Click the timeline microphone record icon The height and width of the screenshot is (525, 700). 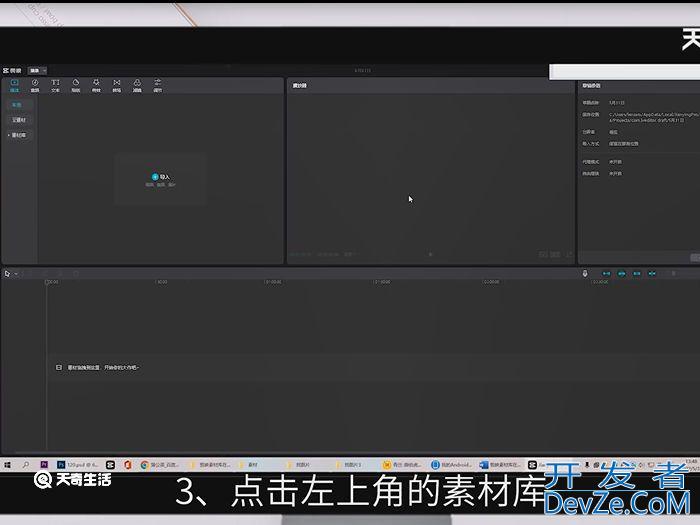[585, 273]
